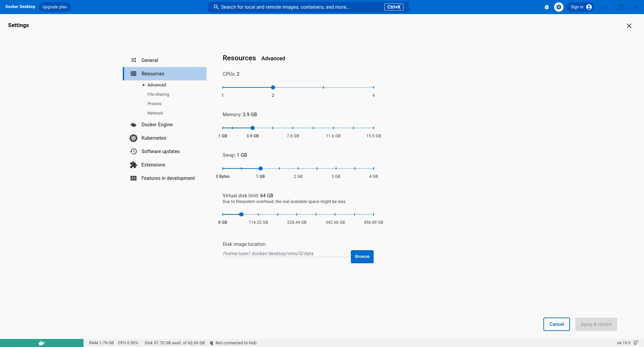Click the Settings gear icon in header
Image resolution: width=644 pixels, height=347 pixels.
pos(558,7)
